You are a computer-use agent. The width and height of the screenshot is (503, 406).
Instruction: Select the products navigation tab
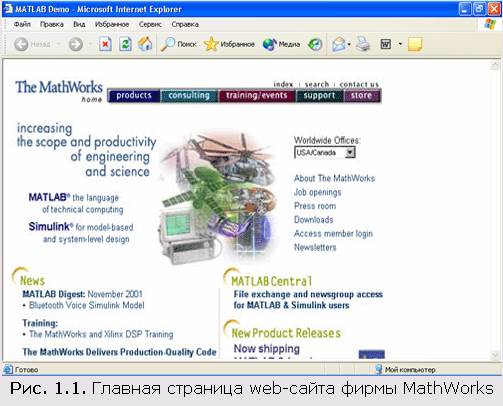(134, 96)
